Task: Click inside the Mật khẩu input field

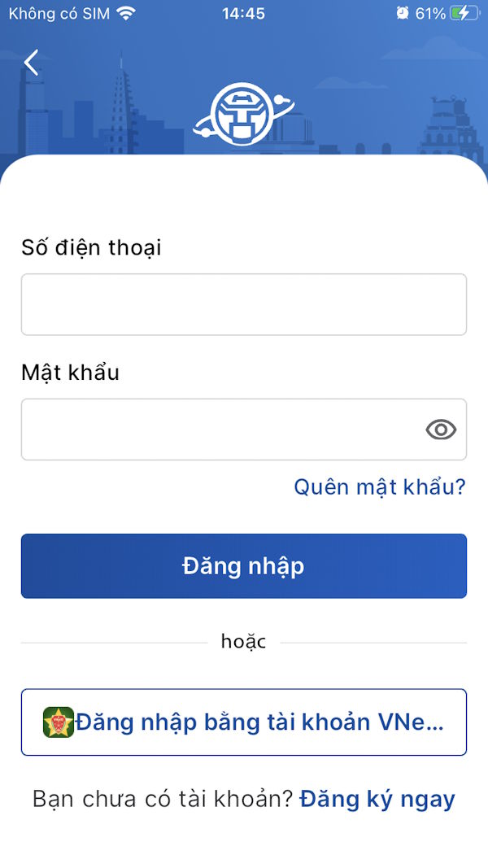Action: (x=203, y=429)
